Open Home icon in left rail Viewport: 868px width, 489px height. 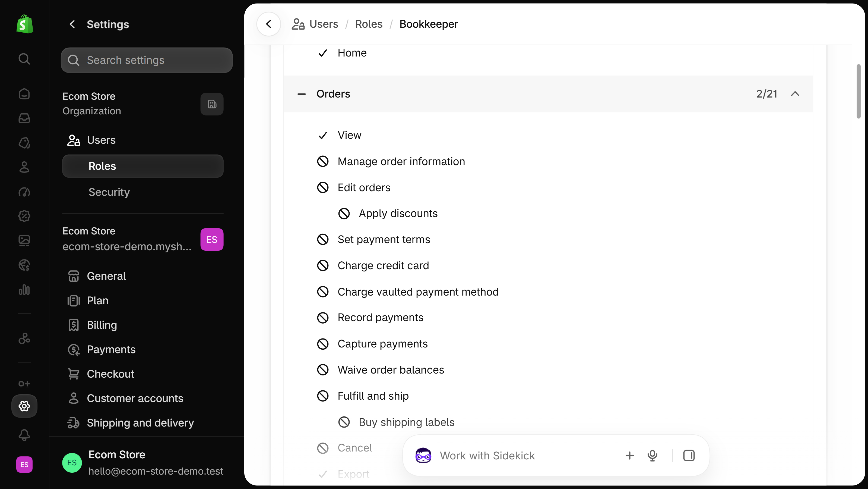(x=24, y=93)
